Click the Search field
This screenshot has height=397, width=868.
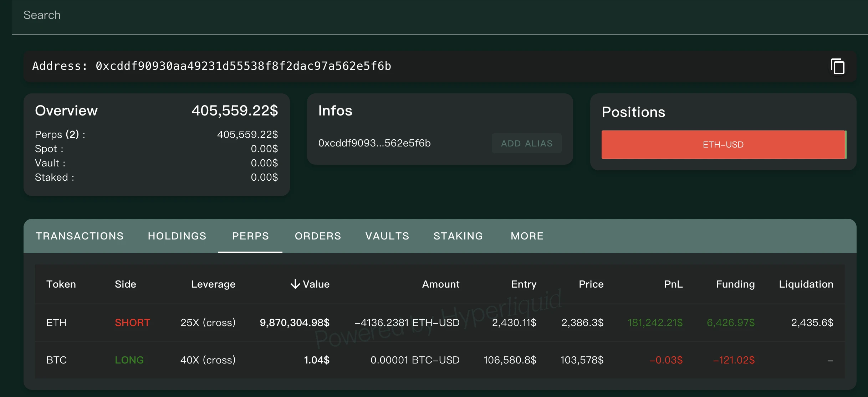point(214,15)
